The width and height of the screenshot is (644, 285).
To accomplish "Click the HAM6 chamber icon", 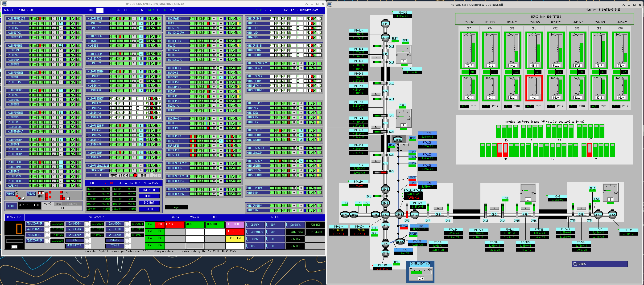I will coord(385,253).
